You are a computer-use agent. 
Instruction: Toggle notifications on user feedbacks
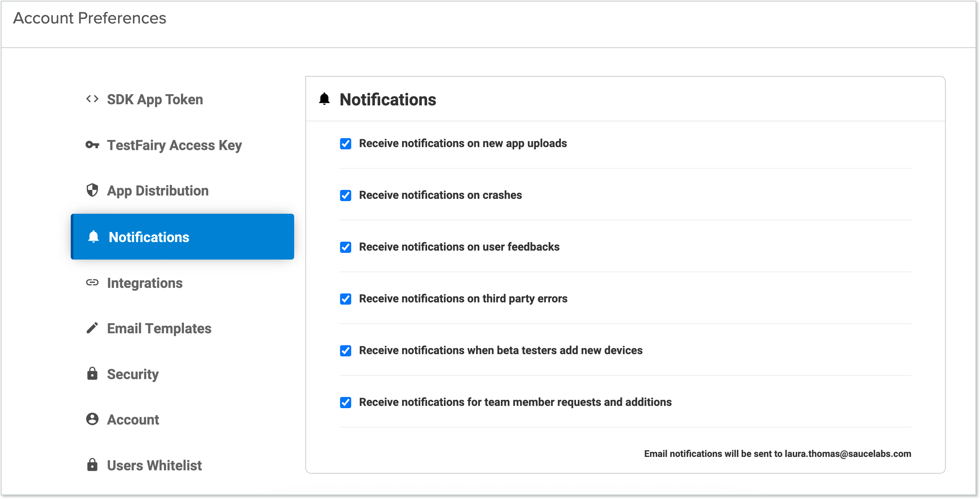tap(346, 247)
